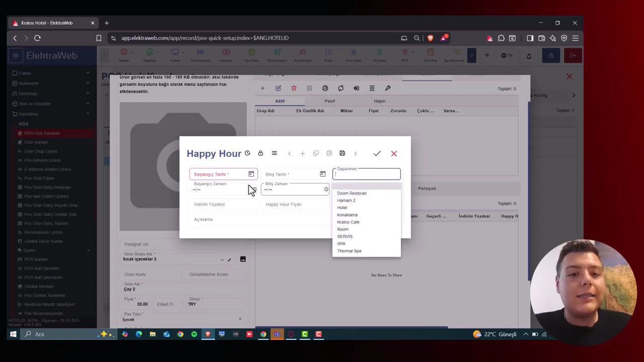Viewport: 644px width, 362px height.
Task: Switch to the Aktif tab
Action: 280,101
